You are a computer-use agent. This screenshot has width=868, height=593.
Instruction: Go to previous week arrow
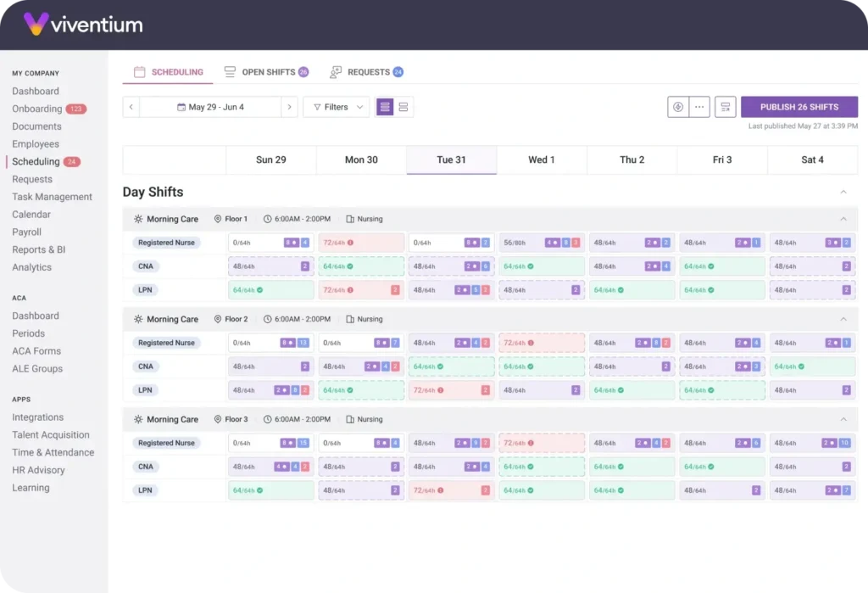(131, 107)
